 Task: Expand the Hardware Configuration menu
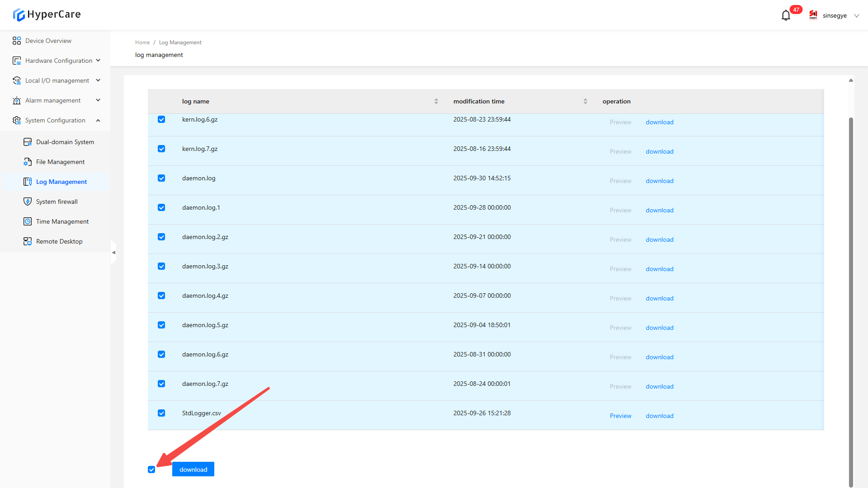tap(59, 61)
